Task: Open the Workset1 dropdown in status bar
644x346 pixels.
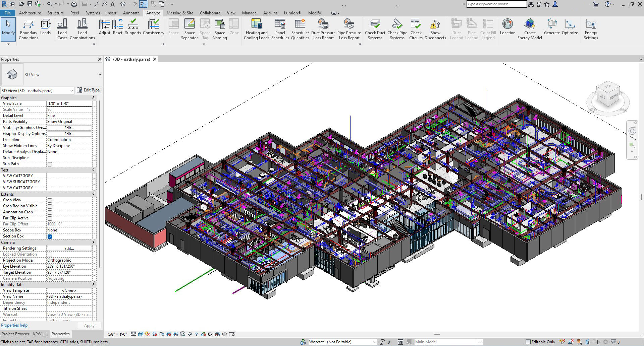Action: click(x=374, y=342)
